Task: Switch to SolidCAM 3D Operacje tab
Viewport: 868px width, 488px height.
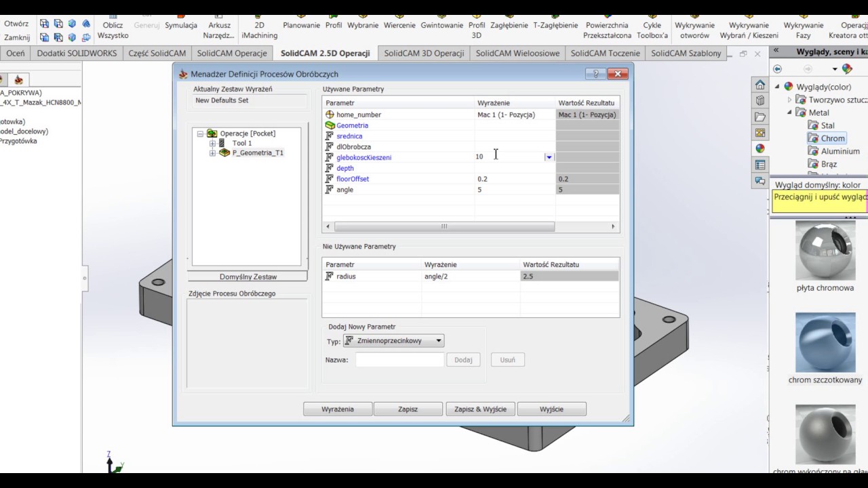Action: tap(424, 53)
